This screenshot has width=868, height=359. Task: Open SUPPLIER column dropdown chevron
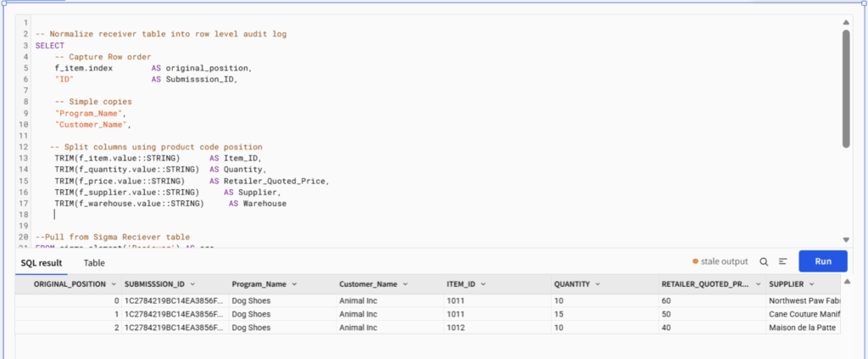click(811, 284)
